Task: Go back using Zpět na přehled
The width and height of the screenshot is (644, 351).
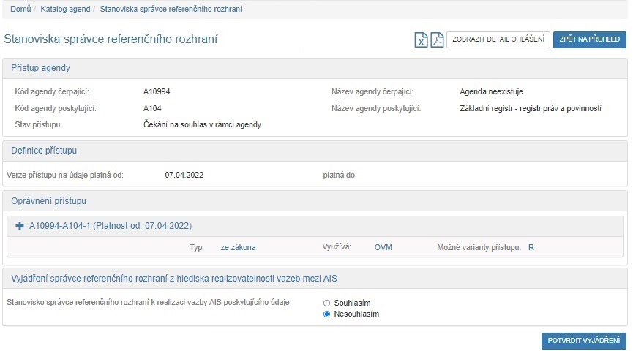Action: tap(589, 39)
